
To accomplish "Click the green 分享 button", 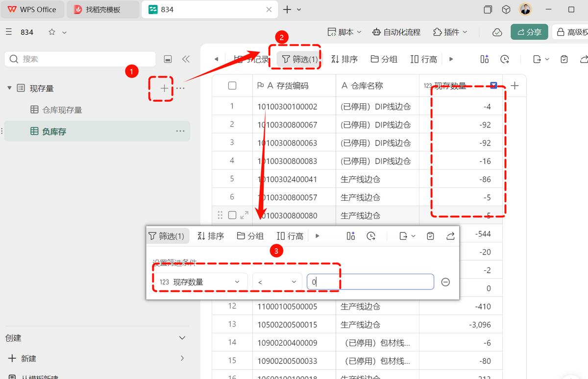I will (529, 32).
